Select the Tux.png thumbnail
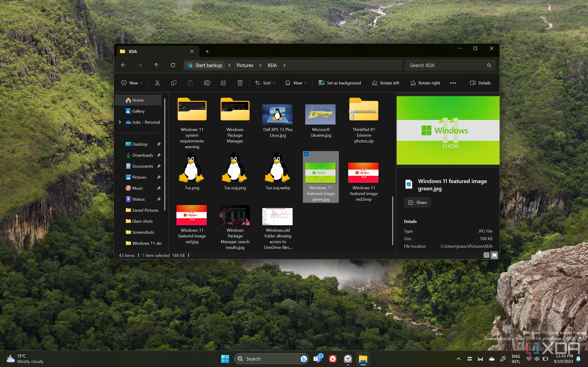588x367 pixels. point(191,168)
